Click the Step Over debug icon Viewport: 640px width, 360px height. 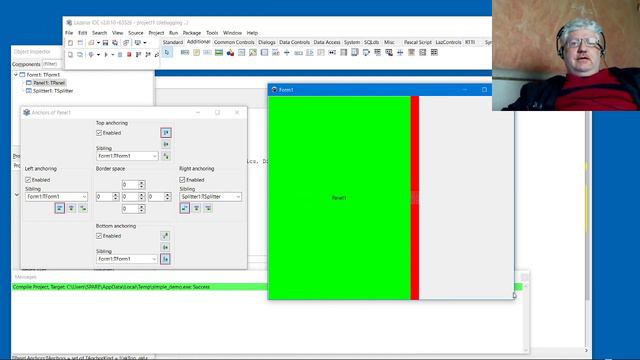tap(148, 54)
